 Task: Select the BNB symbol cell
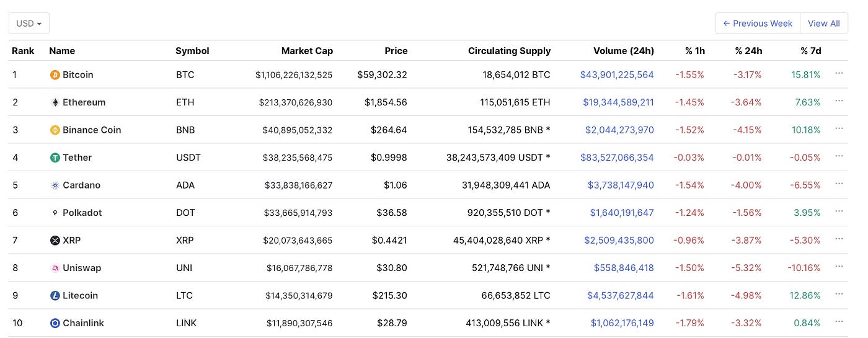(185, 130)
